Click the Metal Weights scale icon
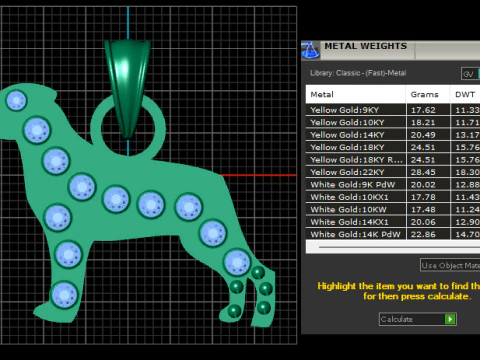480x360 pixels. (310, 50)
